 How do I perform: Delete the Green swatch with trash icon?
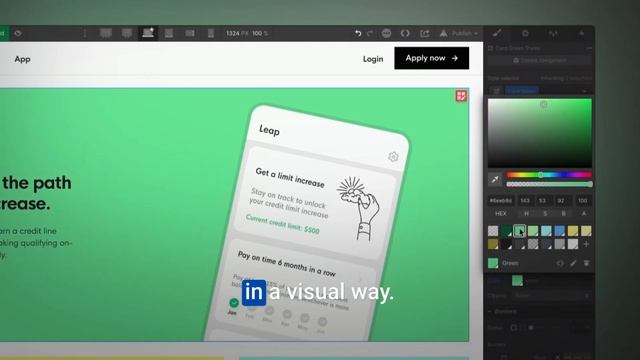tap(587, 263)
